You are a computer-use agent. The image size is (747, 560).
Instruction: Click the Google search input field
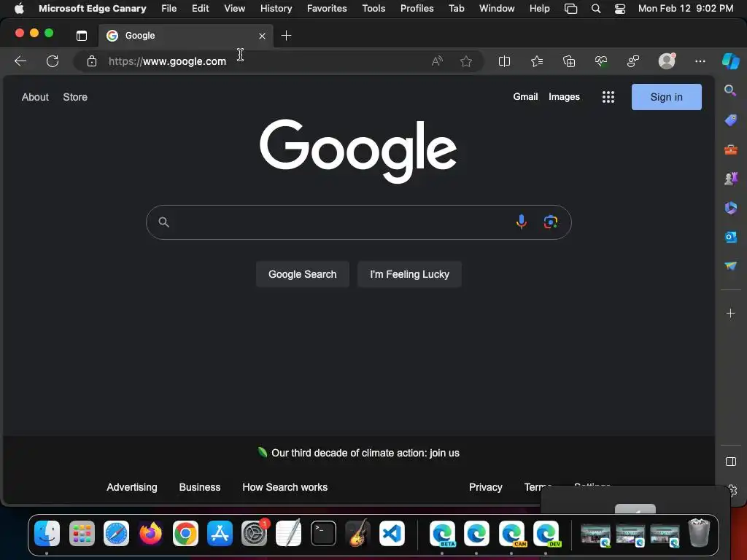click(358, 222)
